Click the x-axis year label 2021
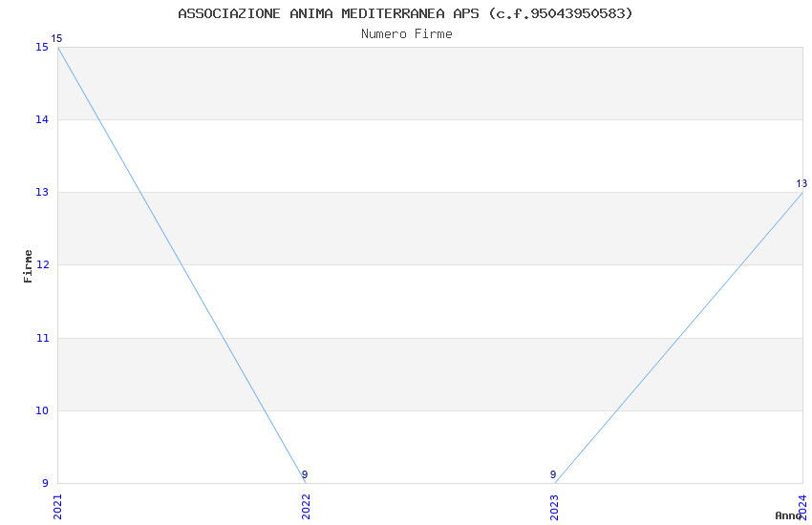 click(x=57, y=507)
